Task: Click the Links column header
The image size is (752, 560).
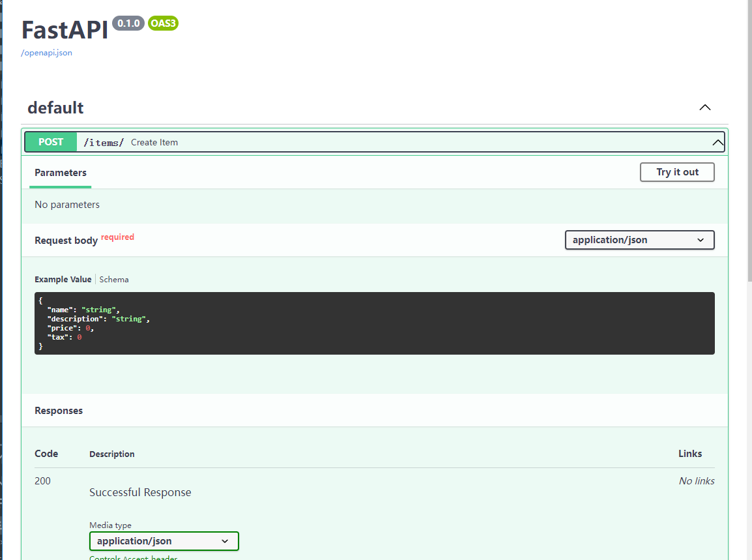Action: (690, 454)
